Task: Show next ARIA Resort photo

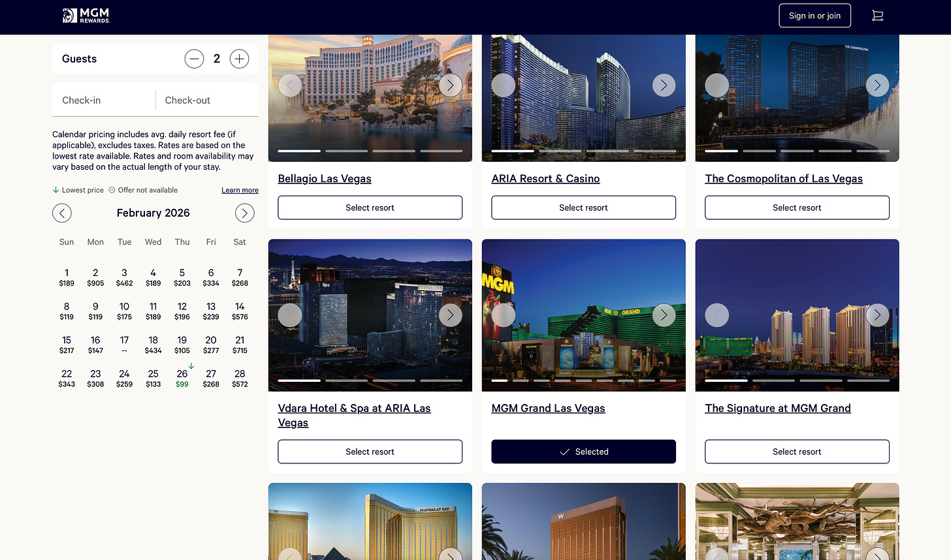Action: (664, 85)
